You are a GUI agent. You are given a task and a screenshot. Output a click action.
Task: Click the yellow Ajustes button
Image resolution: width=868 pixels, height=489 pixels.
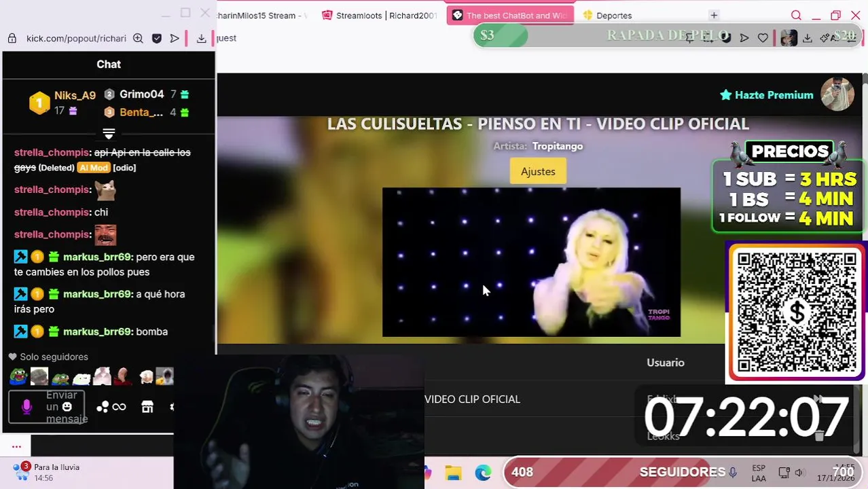click(538, 171)
